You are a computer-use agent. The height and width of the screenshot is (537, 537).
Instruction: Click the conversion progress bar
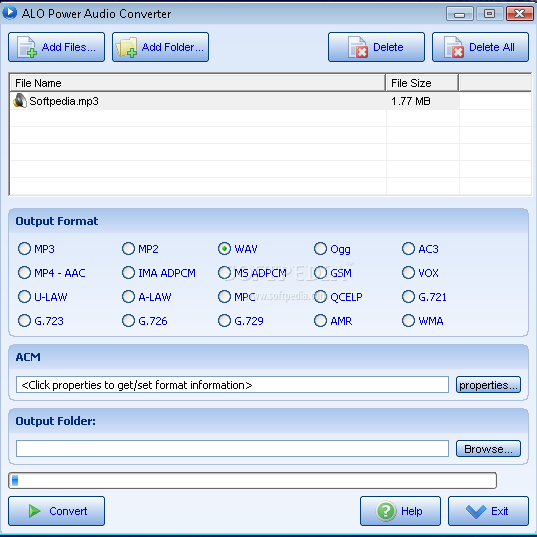point(252,480)
